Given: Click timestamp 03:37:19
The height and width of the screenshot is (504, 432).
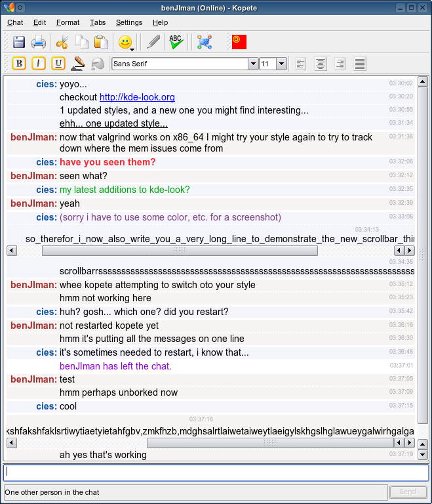Looking at the screenshot, I should [x=401, y=454].
